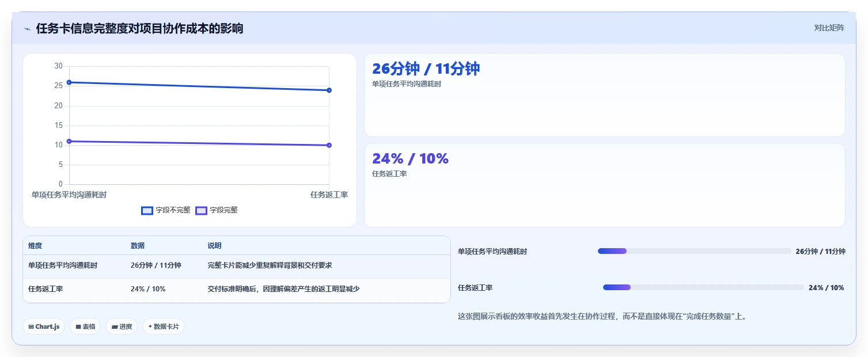The image size is (868, 357).
Task: Click the 任务返工率 data card caption
Action: [x=389, y=174]
